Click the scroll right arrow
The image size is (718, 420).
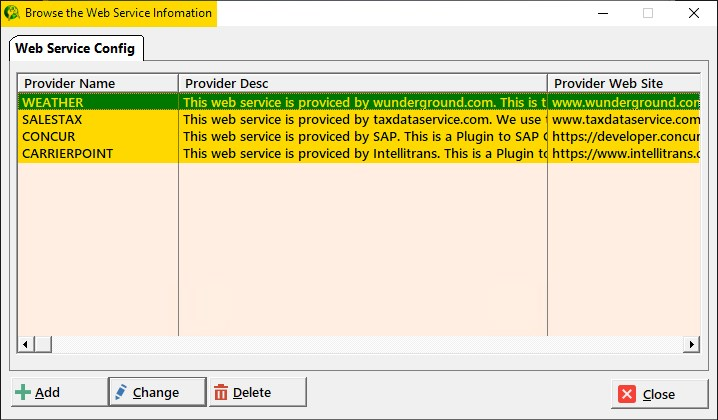tap(691, 344)
